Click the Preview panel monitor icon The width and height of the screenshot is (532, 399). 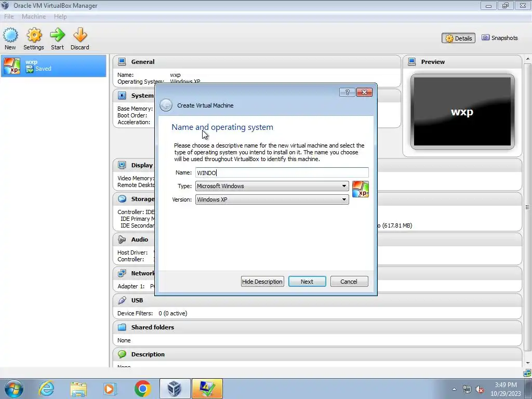[x=411, y=61]
